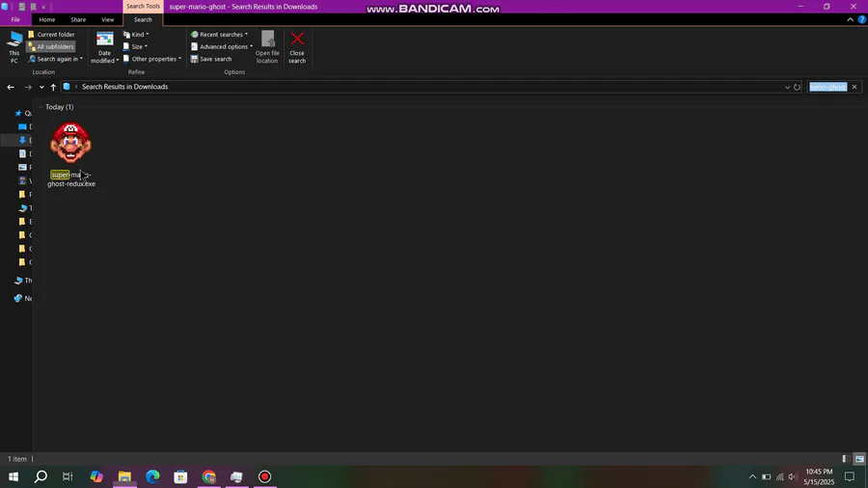Click the red X Close search icon
Screen dimensions: 868x488
click(x=297, y=39)
